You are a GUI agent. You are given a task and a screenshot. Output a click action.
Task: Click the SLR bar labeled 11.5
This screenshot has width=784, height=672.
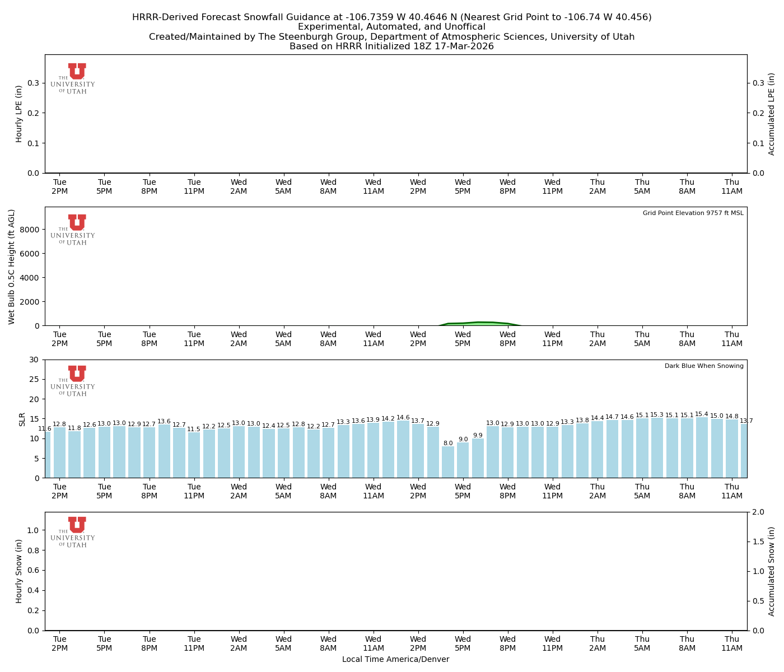tap(194, 455)
